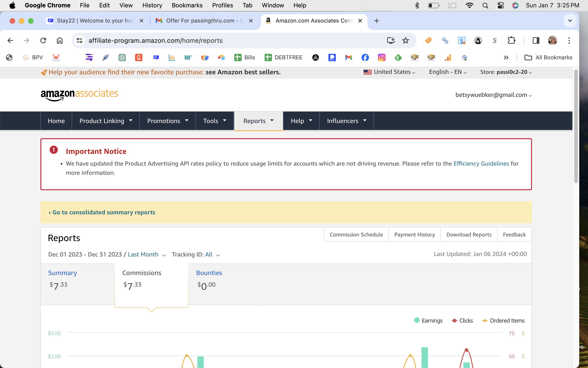This screenshot has width=588, height=368.
Task: Switch to the Stay22 tab
Action: [x=95, y=21]
